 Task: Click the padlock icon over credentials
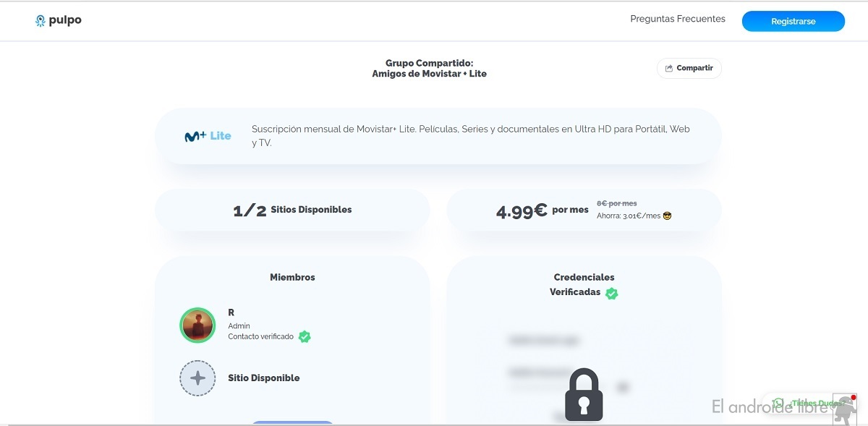[x=584, y=394]
